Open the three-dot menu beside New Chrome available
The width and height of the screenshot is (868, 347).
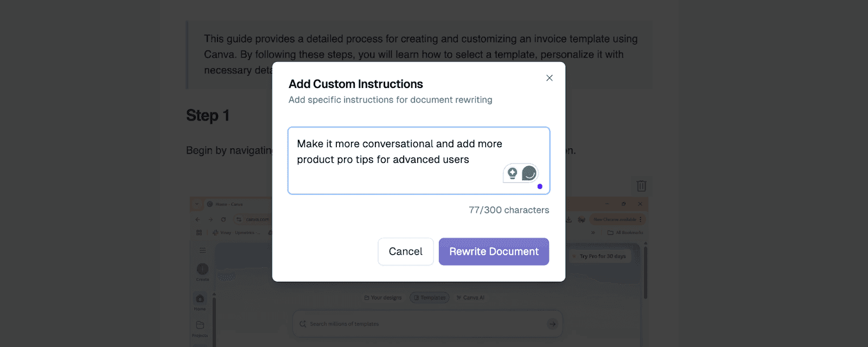pyautogui.click(x=640, y=219)
